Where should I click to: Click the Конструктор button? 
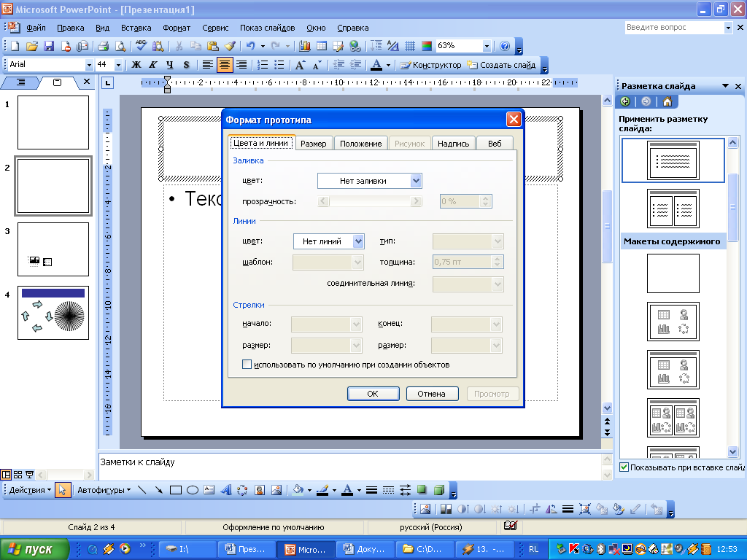click(x=430, y=65)
